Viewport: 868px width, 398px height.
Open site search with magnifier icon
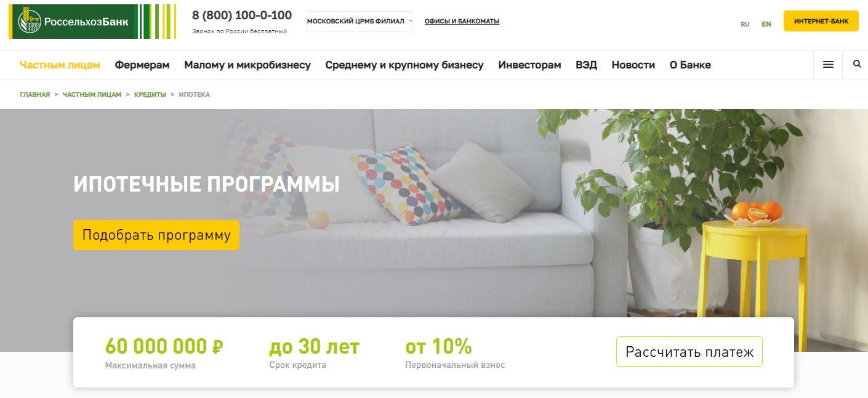click(x=857, y=64)
